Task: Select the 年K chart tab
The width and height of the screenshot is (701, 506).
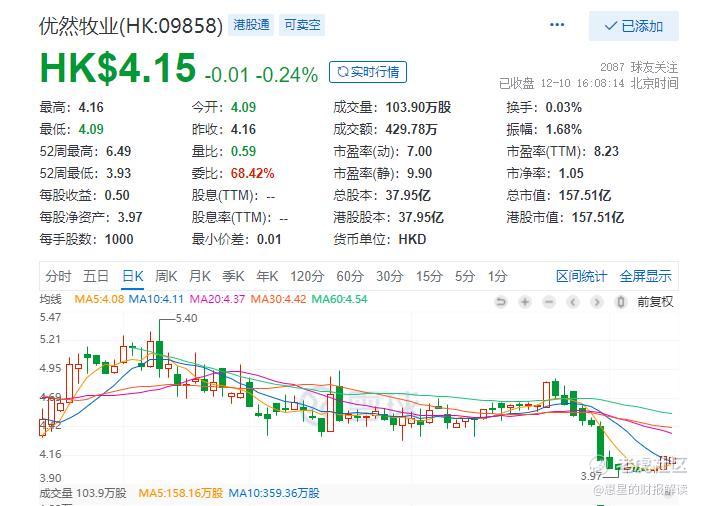Action: coord(267,276)
